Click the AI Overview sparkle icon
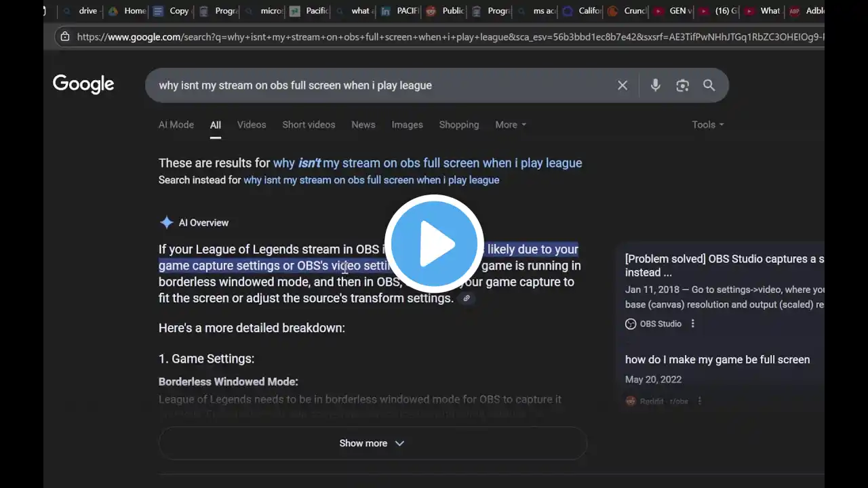868x488 pixels. pos(166,222)
